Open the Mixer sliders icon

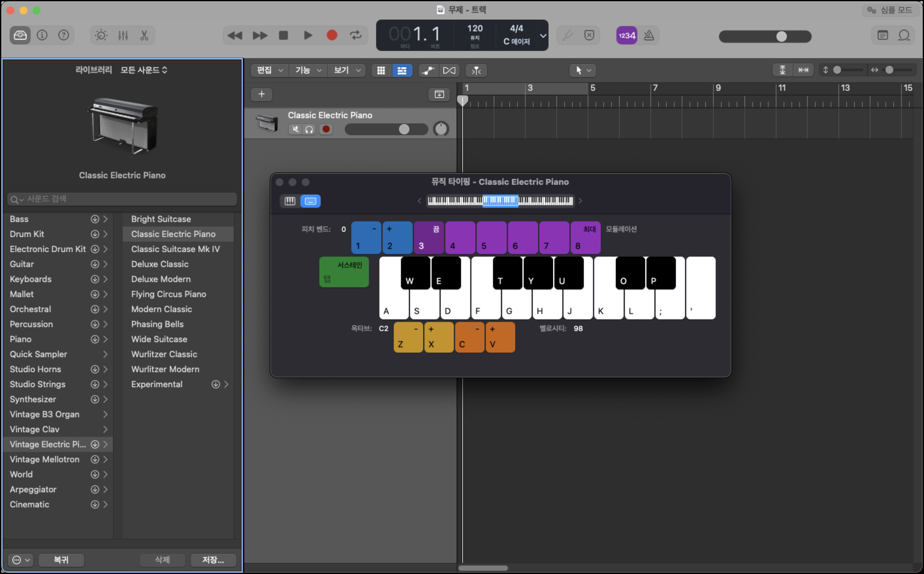pyautogui.click(x=123, y=35)
